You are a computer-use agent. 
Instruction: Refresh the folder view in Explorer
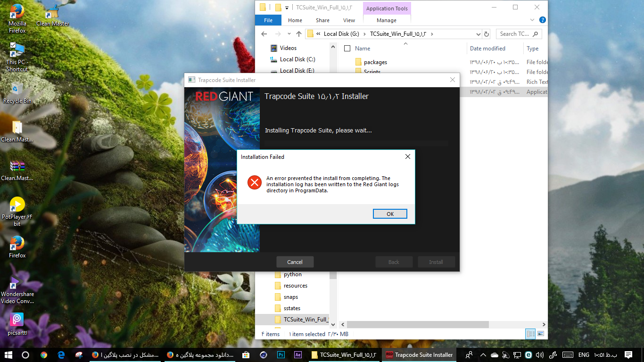(487, 34)
